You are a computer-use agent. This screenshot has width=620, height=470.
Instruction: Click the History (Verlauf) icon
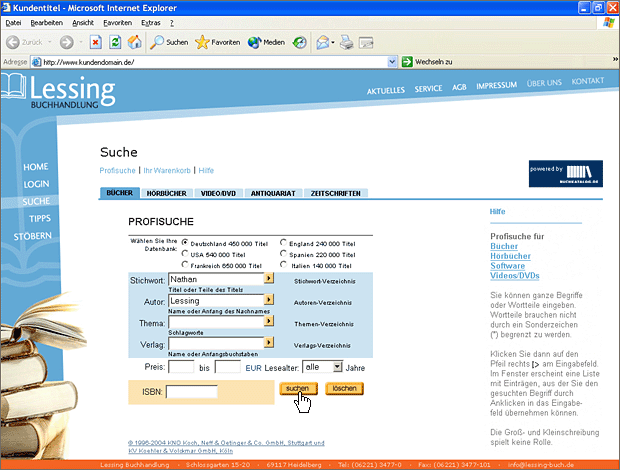[x=300, y=42]
